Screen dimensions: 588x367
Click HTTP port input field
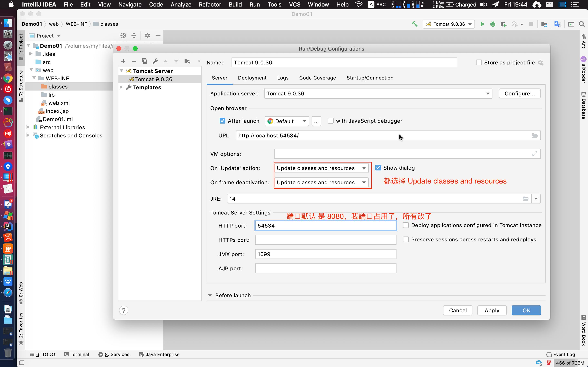pyautogui.click(x=325, y=225)
